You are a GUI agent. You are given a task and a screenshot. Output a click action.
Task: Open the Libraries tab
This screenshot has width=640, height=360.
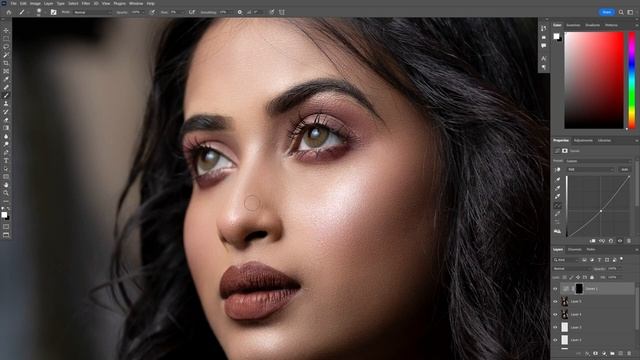pyautogui.click(x=604, y=140)
